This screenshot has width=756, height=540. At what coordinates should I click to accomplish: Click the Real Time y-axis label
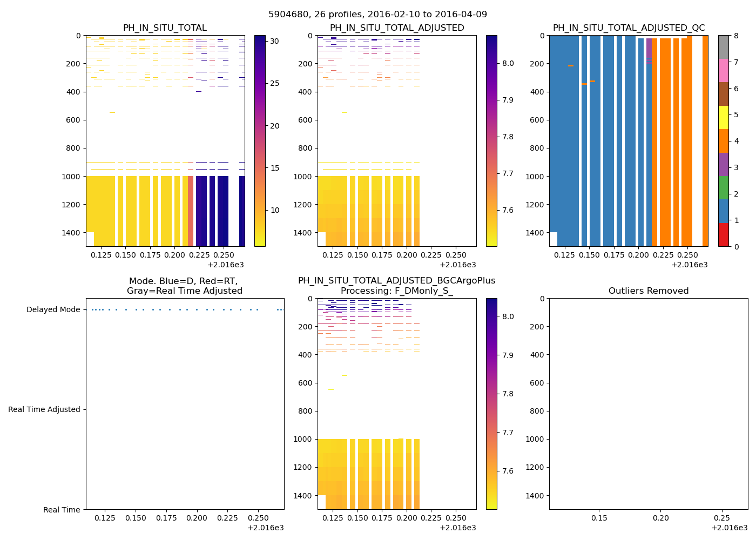pyautogui.click(x=62, y=510)
